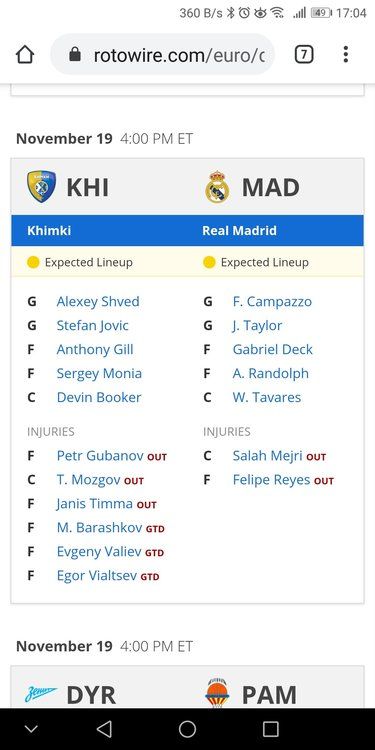The width and height of the screenshot is (375, 750).
Task: Select T. Mozgov injury link
Action: (88, 480)
